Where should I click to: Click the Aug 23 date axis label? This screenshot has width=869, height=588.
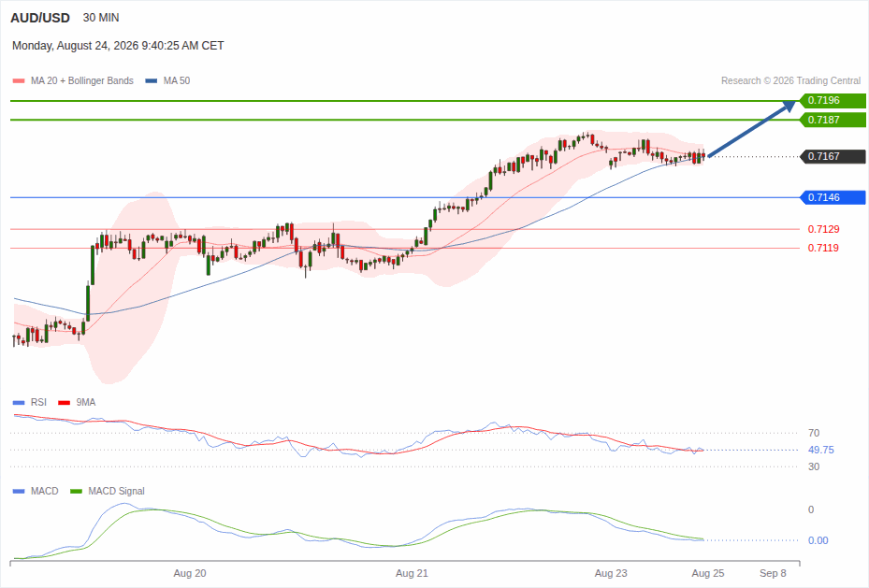tap(611, 573)
